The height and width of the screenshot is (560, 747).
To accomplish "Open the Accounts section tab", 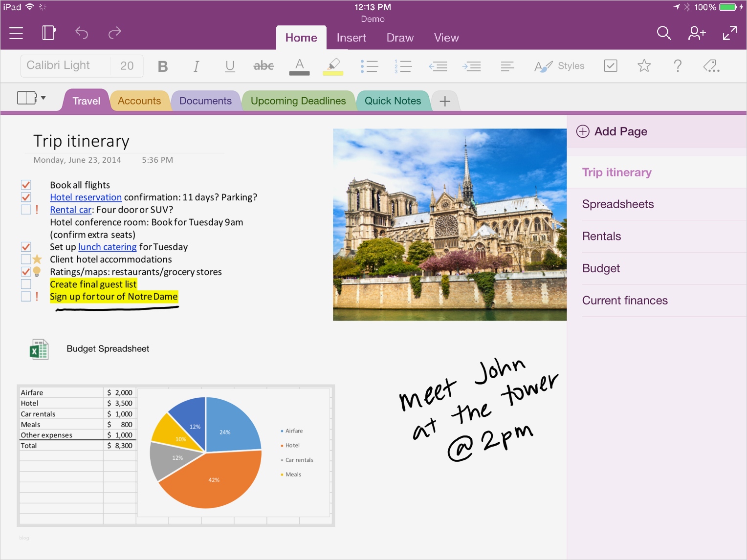I will point(140,100).
